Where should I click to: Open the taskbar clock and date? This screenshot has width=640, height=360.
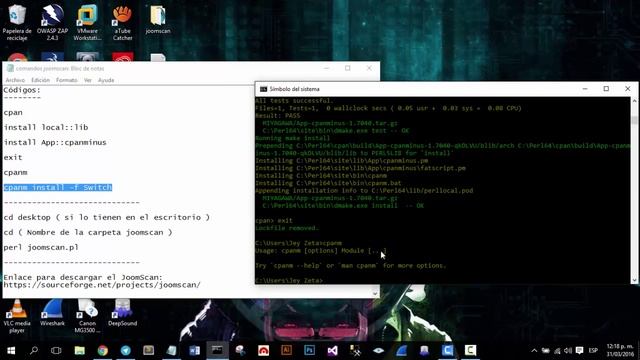620,350
